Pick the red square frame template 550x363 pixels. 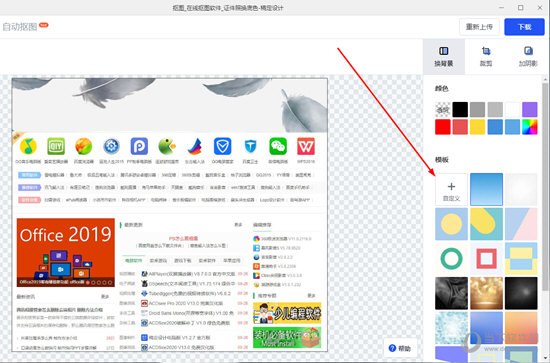[486, 258]
